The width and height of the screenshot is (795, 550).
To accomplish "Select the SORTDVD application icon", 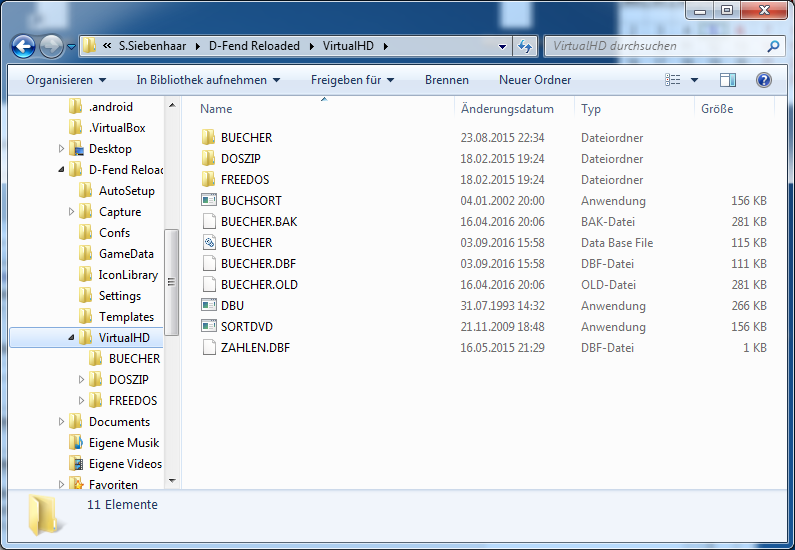I will tap(209, 326).
